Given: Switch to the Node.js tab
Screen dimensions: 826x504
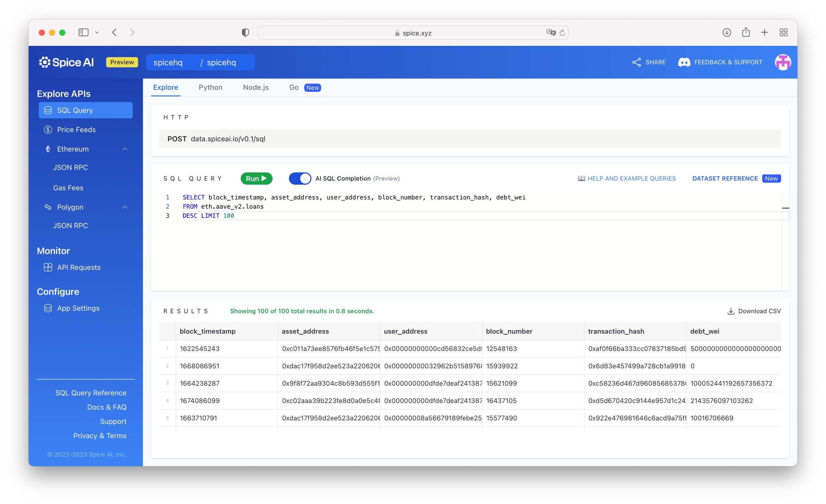Looking at the screenshot, I should coord(256,87).
